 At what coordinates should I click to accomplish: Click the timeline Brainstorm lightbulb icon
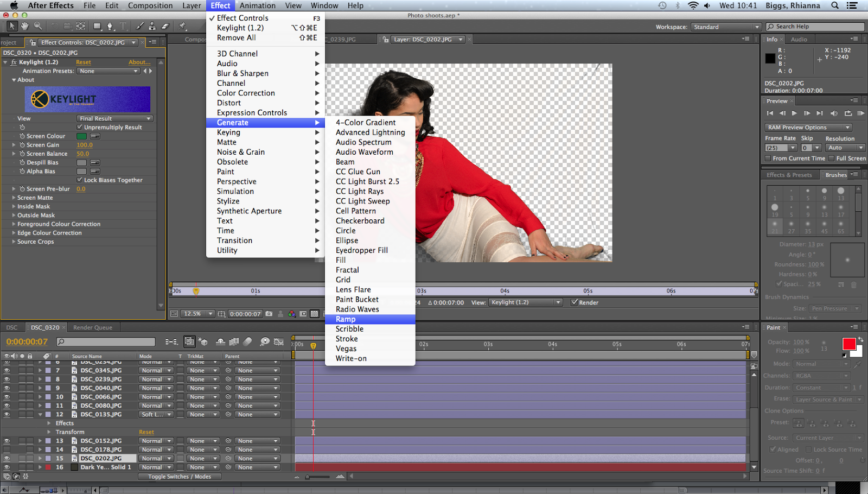click(265, 341)
